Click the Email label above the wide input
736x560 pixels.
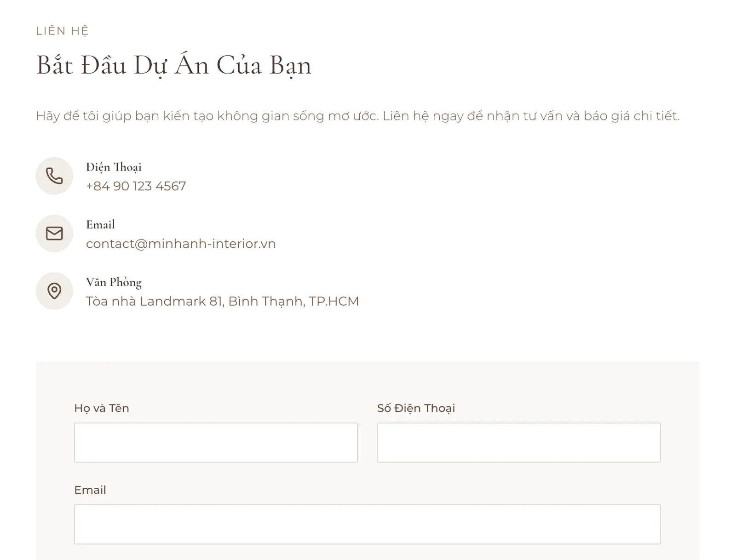pos(90,490)
